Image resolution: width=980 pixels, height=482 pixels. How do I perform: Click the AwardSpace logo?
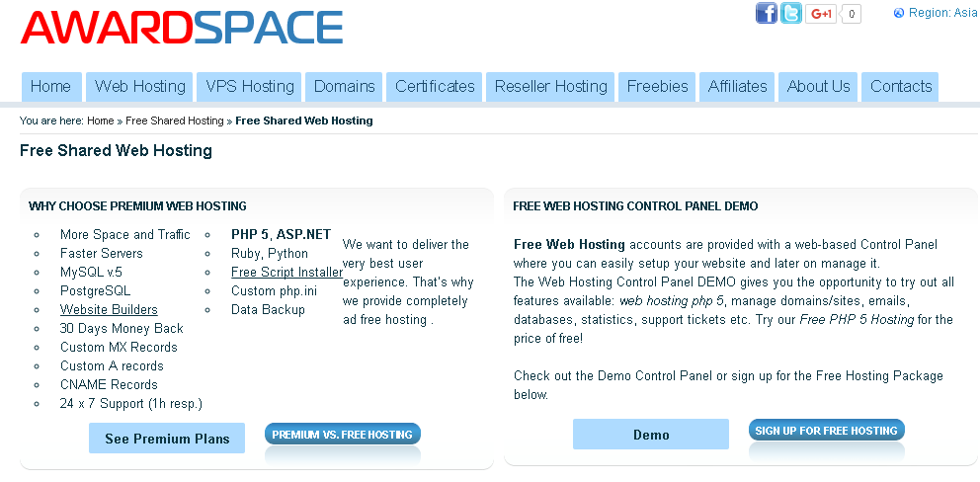click(181, 27)
